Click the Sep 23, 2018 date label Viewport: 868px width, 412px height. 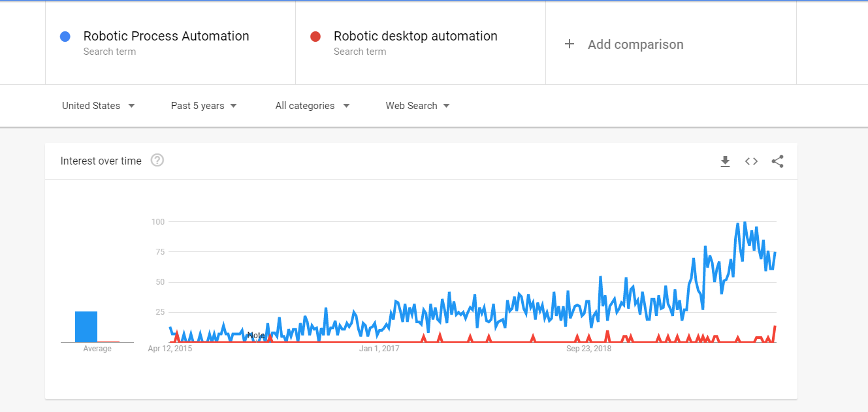[x=588, y=349]
